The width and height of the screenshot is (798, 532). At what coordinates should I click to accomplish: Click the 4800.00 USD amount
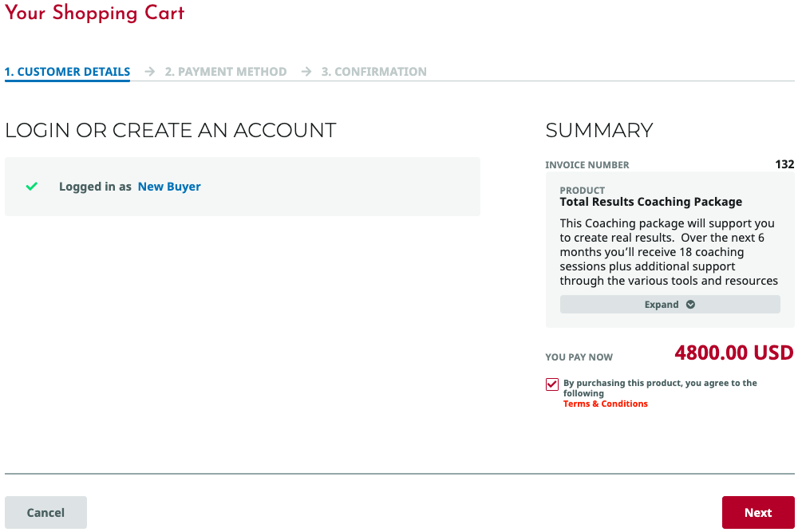[x=733, y=353]
